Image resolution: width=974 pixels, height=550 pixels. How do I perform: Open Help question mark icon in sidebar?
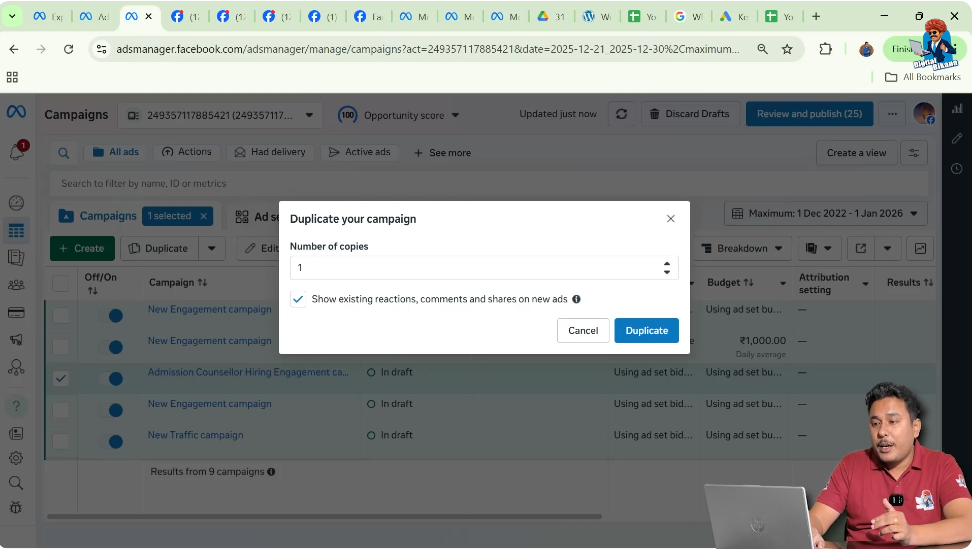point(16,406)
